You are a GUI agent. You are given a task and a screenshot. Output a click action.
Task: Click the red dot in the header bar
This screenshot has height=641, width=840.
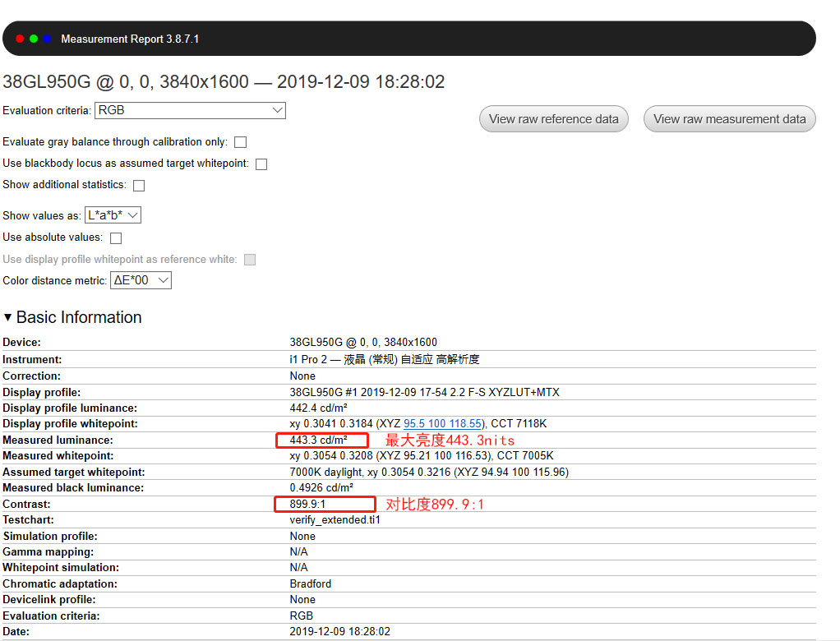pos(20,39)
